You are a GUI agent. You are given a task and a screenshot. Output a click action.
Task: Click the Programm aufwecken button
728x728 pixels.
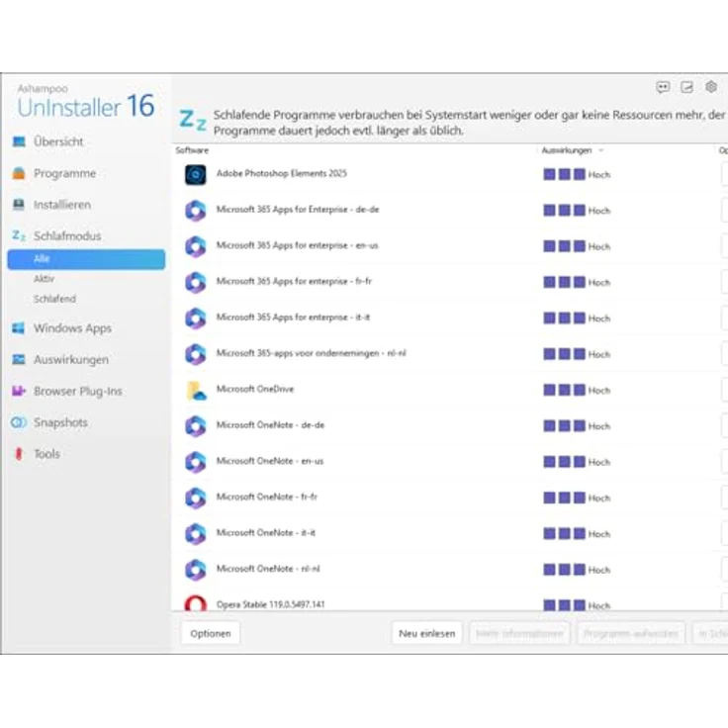630,633
